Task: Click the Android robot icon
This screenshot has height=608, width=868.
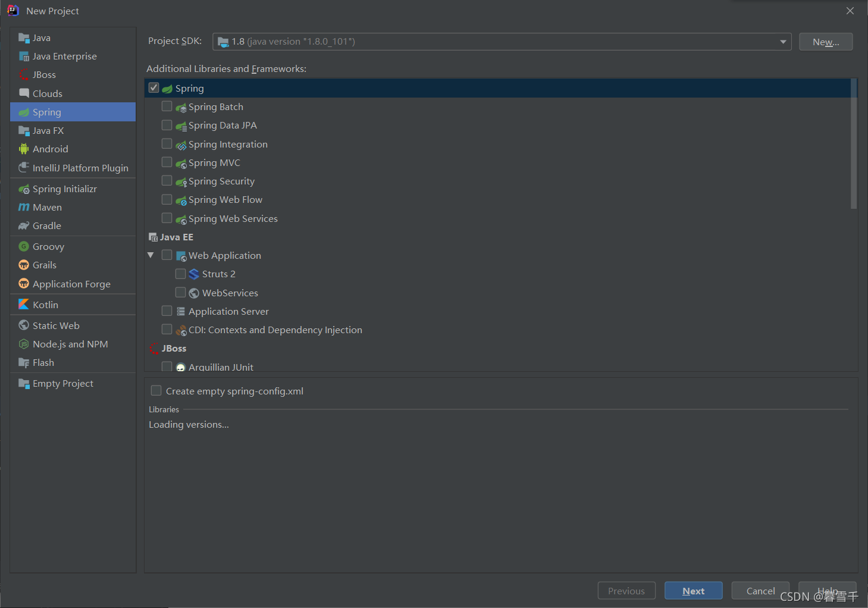Action: (24, 149)
